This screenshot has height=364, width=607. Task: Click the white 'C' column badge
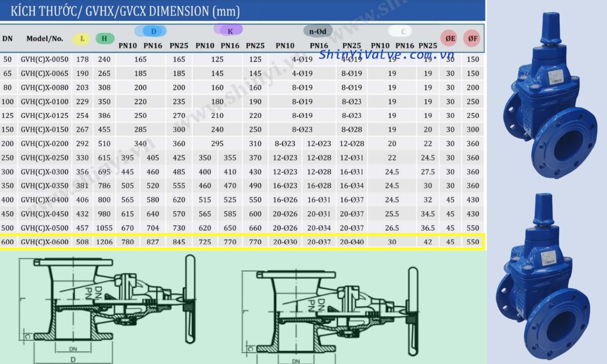[400, 32]
